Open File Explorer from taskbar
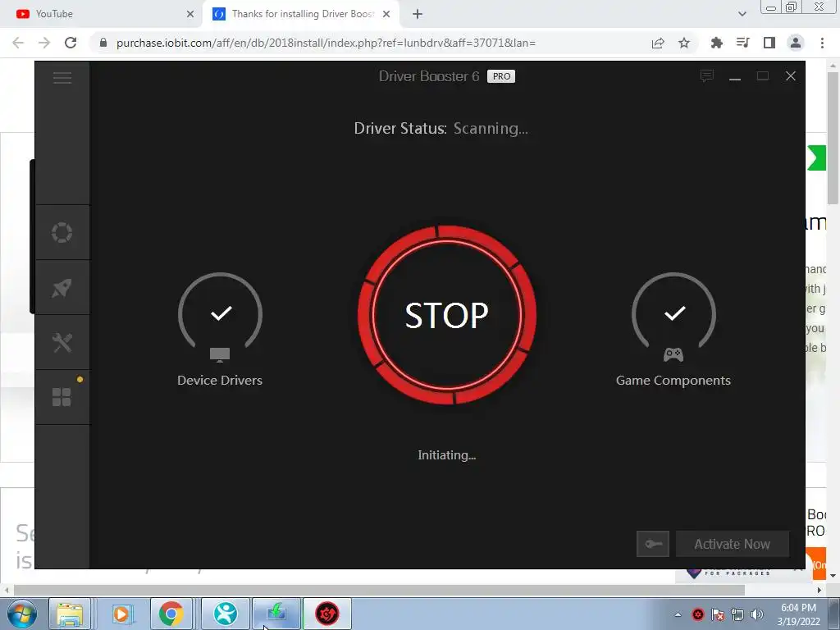This screenshot has width=840, height=630. click(x=70, y=614)
